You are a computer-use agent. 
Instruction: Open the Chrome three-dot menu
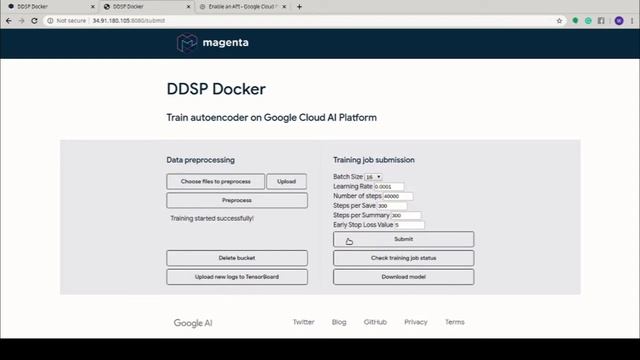(x=632, y=20)
